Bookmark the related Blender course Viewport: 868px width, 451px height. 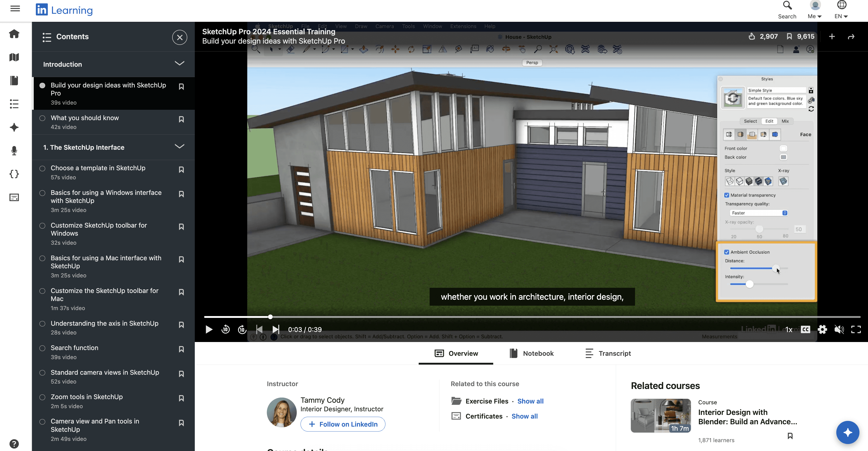(790, 436)
